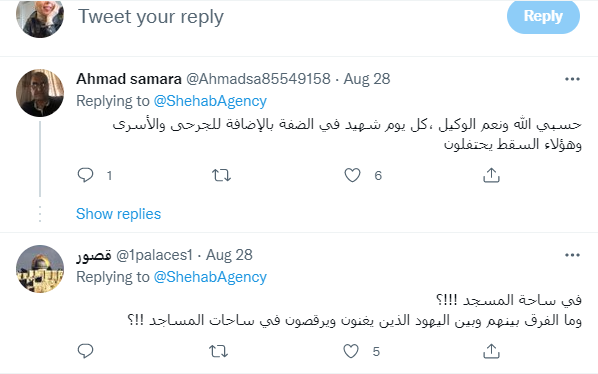Open the Aug 28 timestamp on @1palaces1 tweet
This screenshot has width=598, height=374.
click(x=229, y=255)
